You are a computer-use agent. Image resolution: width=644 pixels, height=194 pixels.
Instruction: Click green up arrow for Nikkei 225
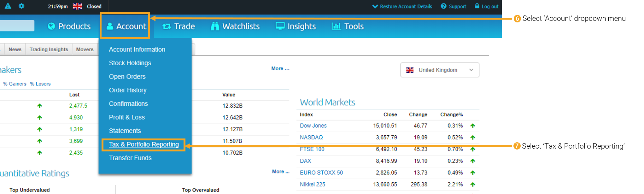tap(472, 184)
